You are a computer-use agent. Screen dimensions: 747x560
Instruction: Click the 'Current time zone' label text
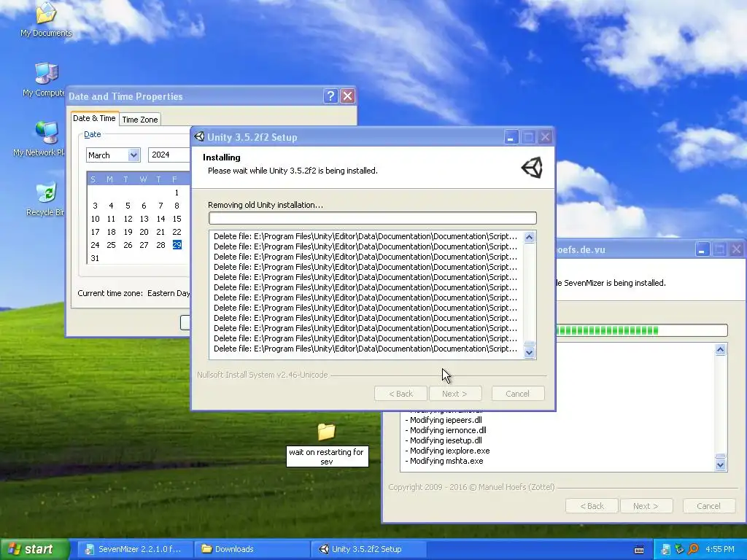coord(110,293)
